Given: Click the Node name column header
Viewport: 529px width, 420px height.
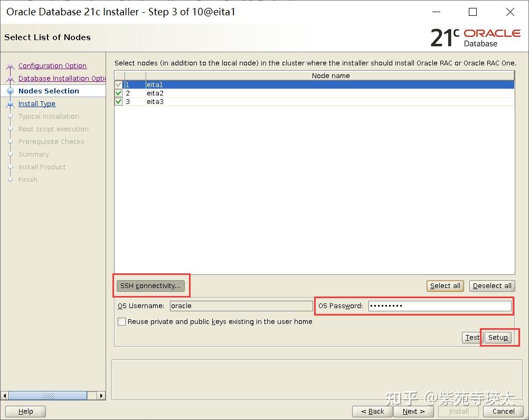Looking at the screenshot, I should pyautogui.click(x=330, y=76).
